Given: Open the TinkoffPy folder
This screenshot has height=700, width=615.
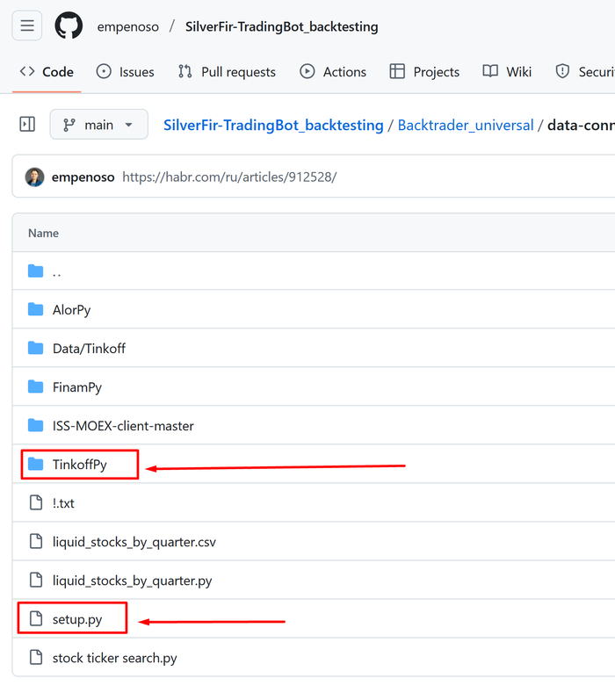Looking at the screenshot, I should [79, 464].
